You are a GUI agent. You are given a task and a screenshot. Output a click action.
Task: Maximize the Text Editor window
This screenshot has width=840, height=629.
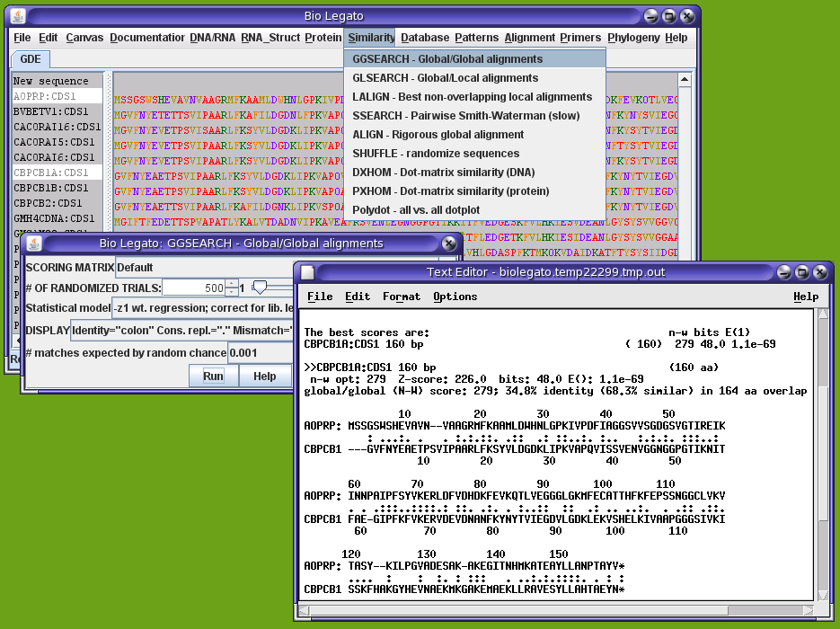(x=802, y=272)
